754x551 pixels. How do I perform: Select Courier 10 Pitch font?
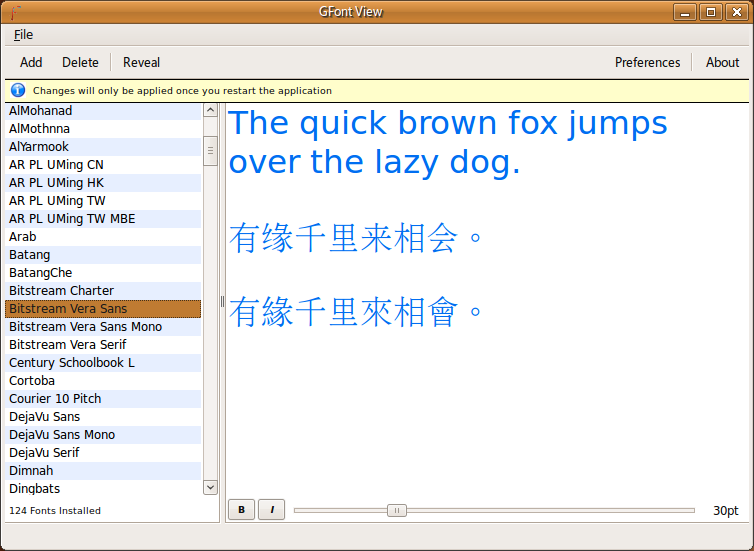[103, 399]
